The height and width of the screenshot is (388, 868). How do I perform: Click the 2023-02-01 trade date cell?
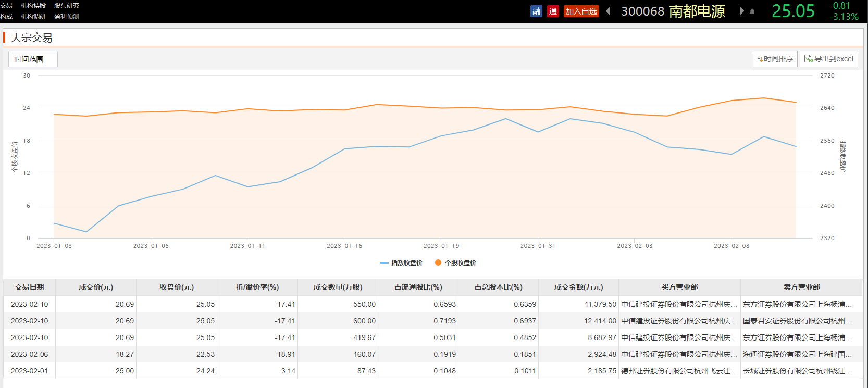29,371
